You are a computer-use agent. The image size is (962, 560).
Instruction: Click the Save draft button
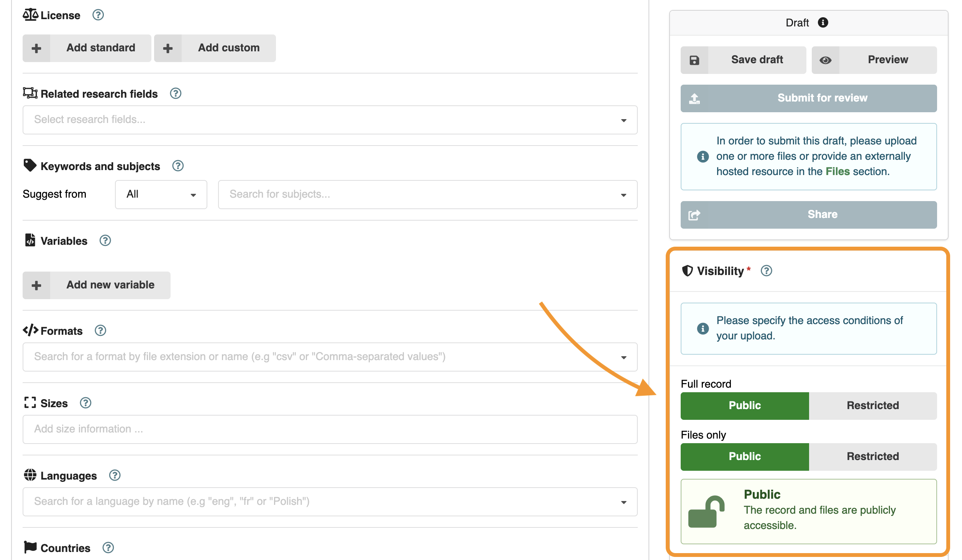pos(743,60)
